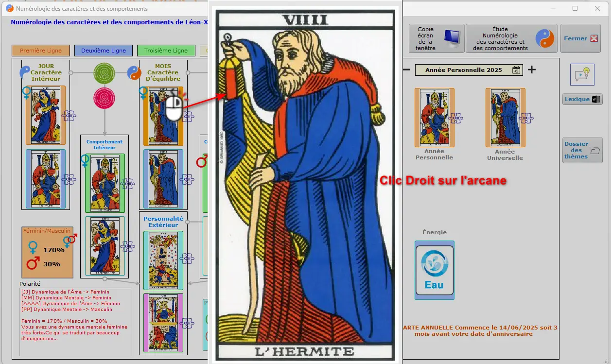Click the puzzle piece beside the Année Universelle card
611x364 pixels.
click(526, 118)
